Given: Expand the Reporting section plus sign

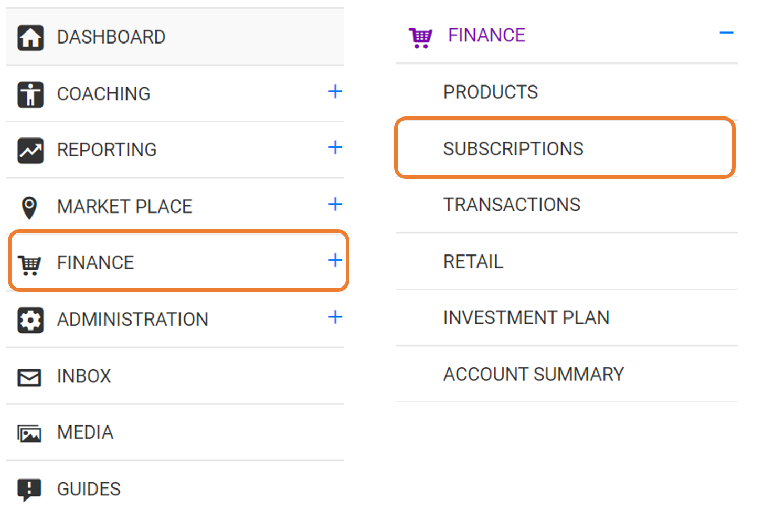Looking at the screenshot, I should (335, 147).
